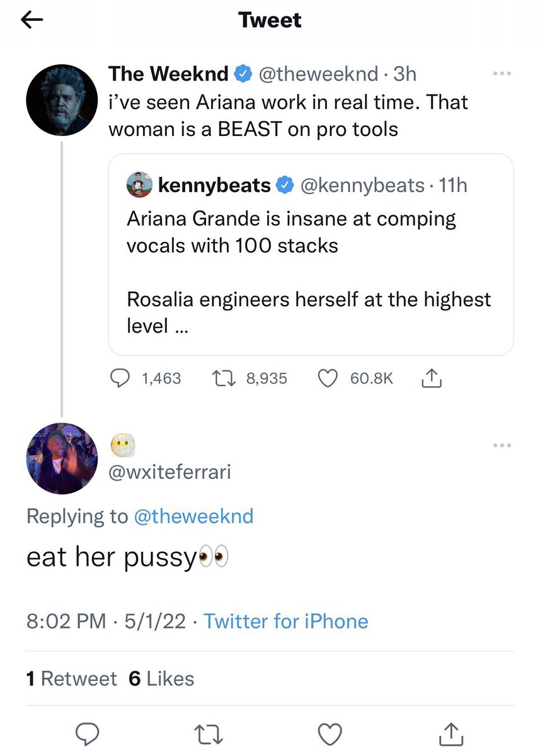This screenshot has height=756, width=540.
Task: View the 6 Likes list
Action: point(161,679)
